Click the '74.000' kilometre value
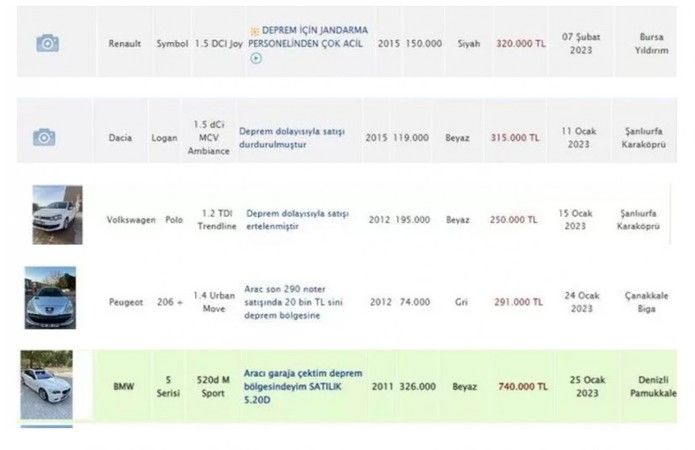Viewport: 695px width, 450px height. click(x=415, y=302)
